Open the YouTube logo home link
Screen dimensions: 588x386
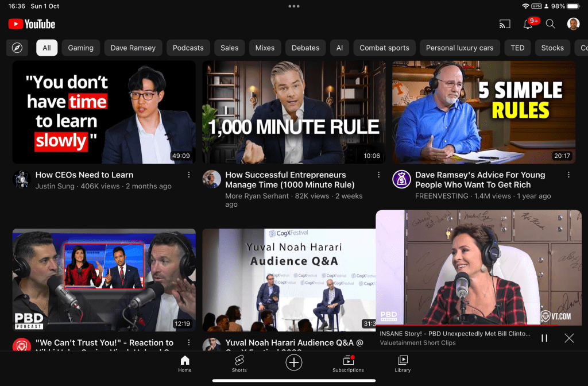(x=32, y=24)
